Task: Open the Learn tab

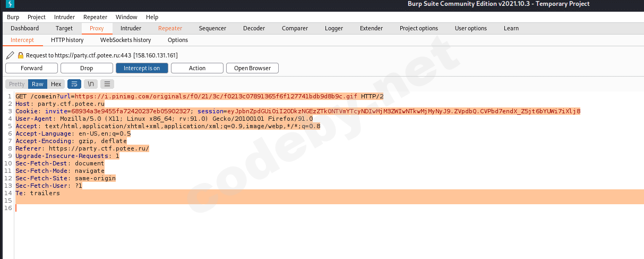Action: [x=511, y=28]
